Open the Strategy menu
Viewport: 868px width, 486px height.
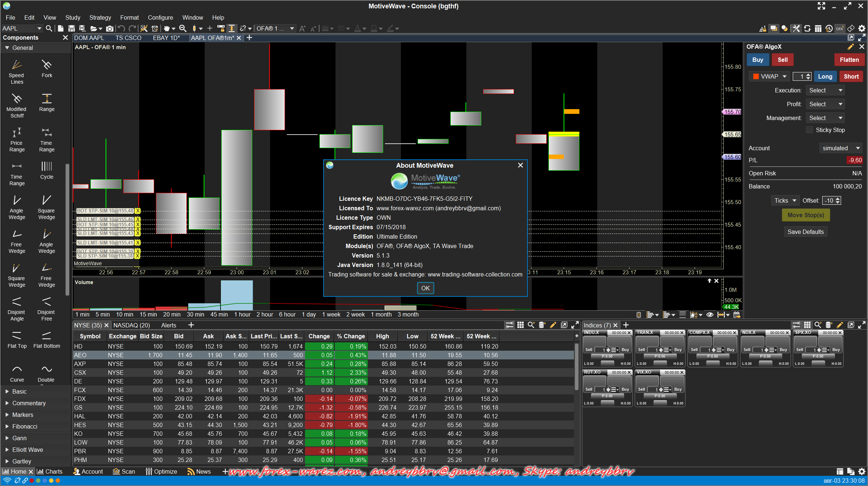click(100, 17)
